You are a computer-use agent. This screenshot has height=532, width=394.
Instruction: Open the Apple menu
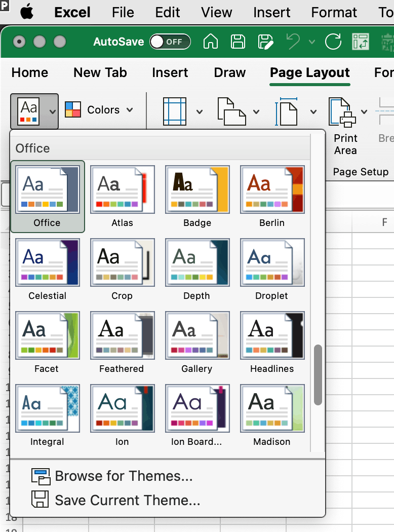pyautogui.click(x=27, y=13)
